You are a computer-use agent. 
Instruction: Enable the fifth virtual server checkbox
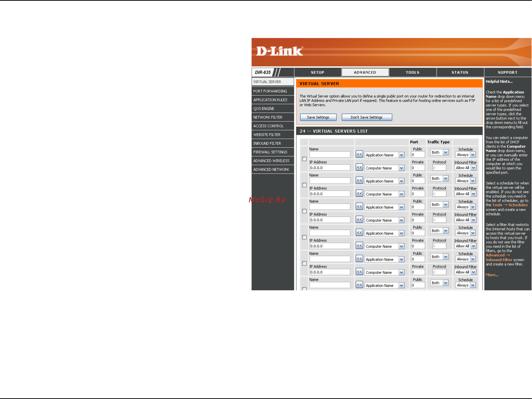tap(304, 263)
